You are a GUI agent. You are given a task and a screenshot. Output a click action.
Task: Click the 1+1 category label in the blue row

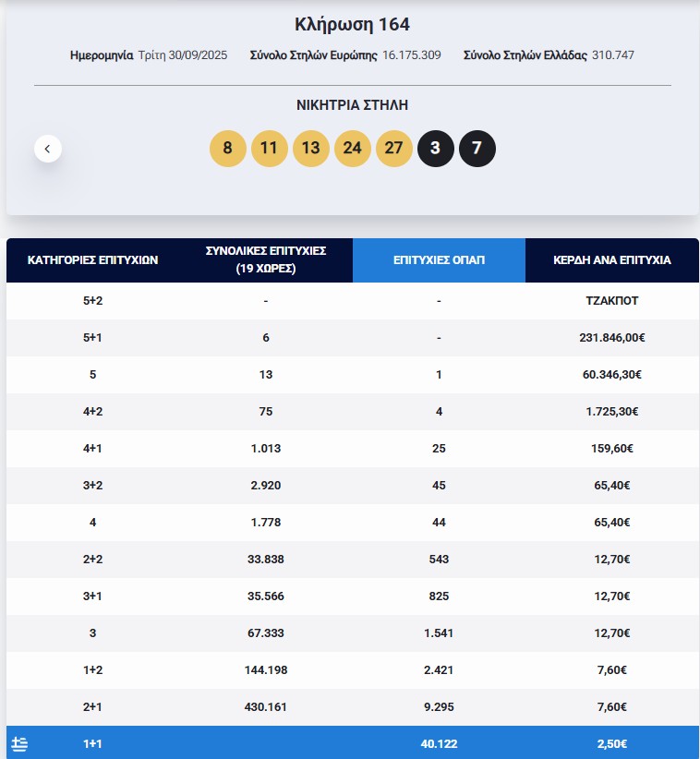click(x=93, y=743)
